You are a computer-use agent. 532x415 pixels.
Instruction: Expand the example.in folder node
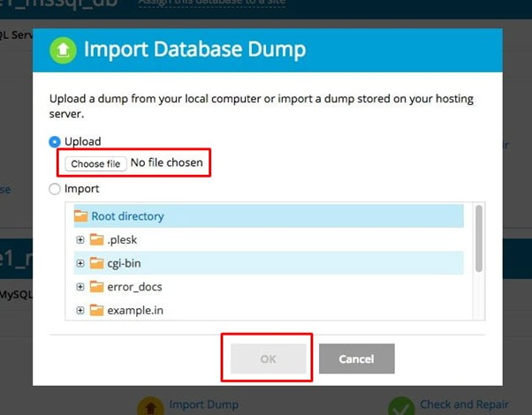click(80, 311)
